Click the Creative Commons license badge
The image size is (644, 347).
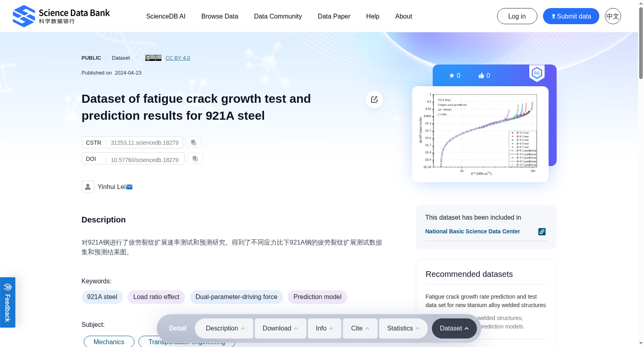[x=153, y=58]
